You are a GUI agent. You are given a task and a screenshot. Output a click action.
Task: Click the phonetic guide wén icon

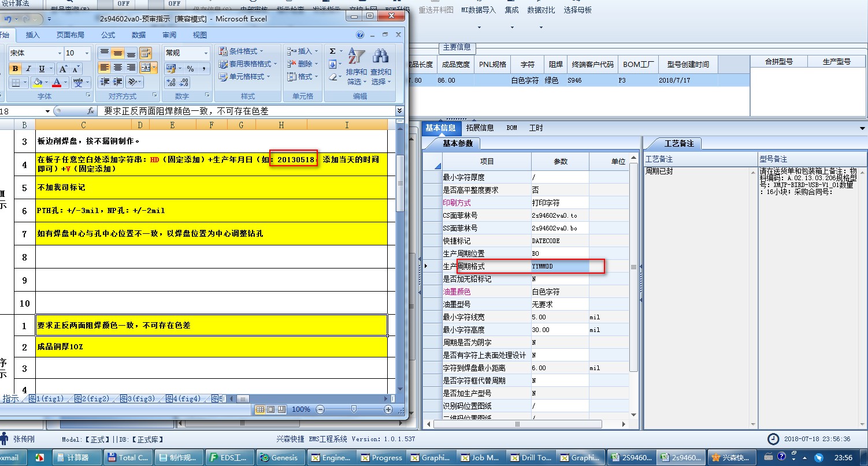pos(78,83)
